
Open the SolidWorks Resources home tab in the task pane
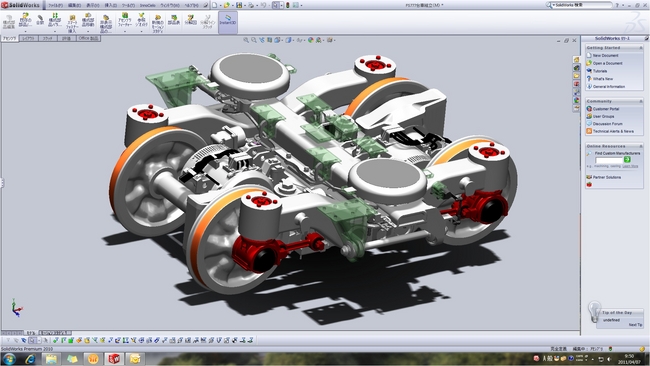pos(577,60)
